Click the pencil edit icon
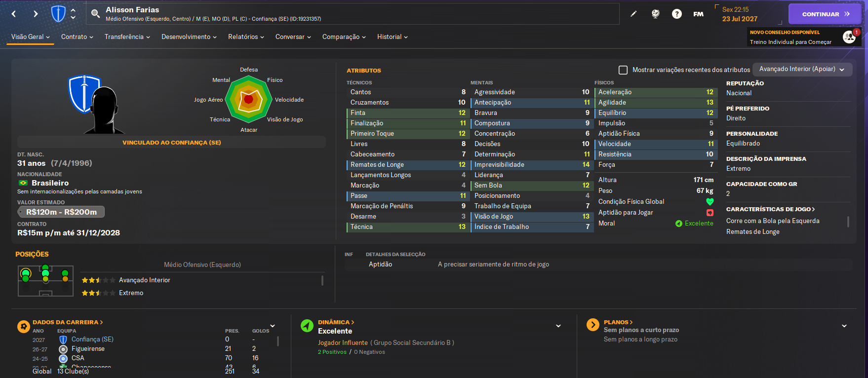 tap(633, 14)
